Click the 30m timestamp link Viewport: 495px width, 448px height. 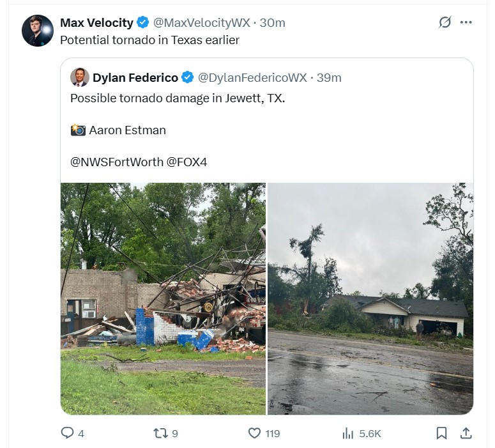coord(273,23)
